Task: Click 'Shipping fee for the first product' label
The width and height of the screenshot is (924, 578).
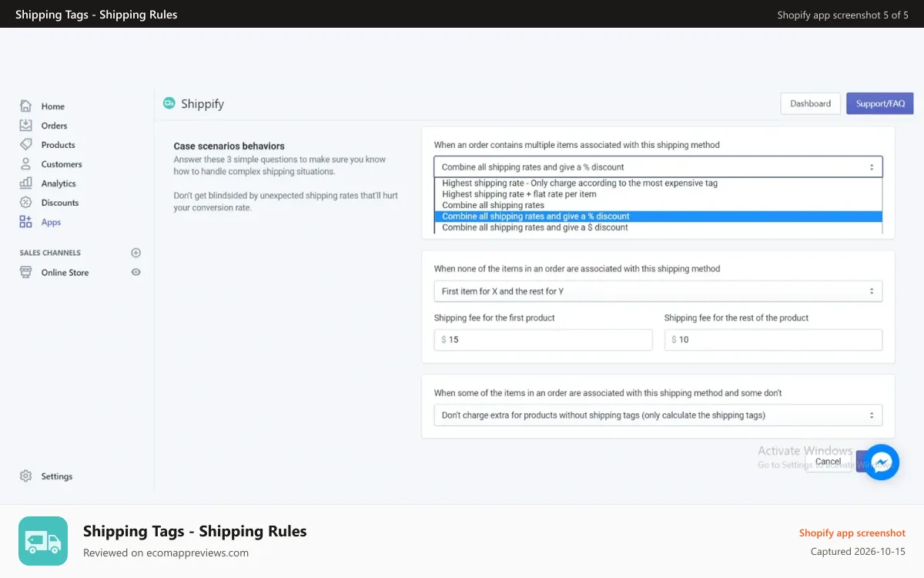Action: tap(494, 318)
